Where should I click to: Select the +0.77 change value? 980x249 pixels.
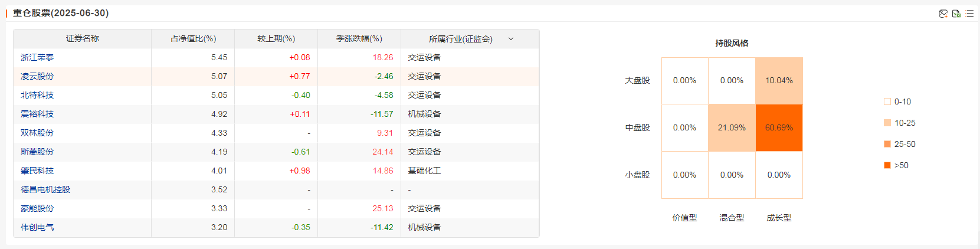click(300, 76)
